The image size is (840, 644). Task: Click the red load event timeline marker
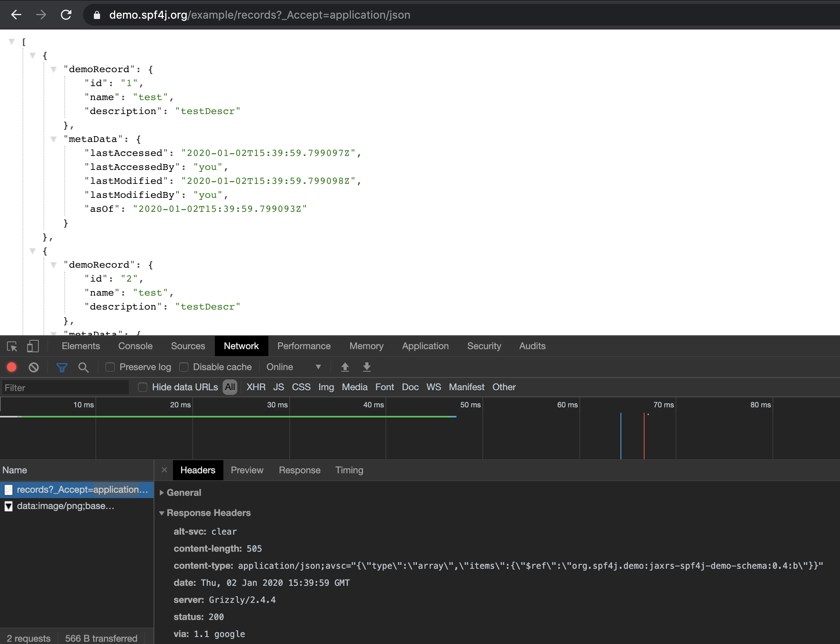click(x=644, y=436)
